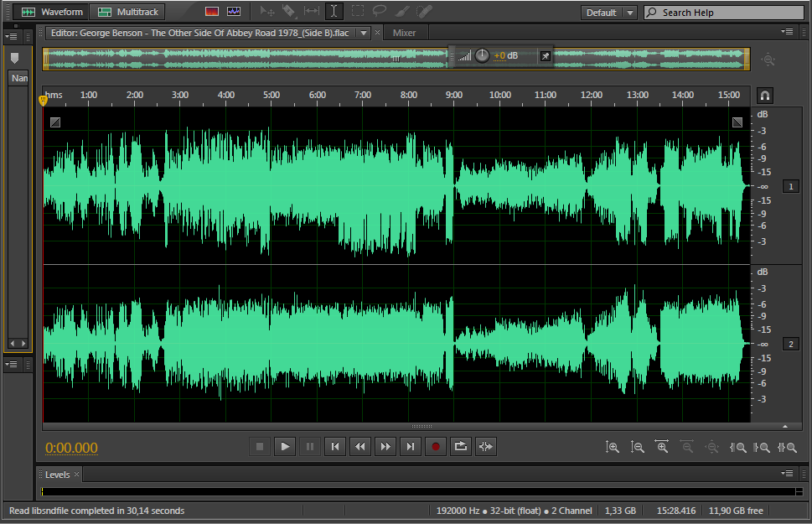Viewport: 812px width, 524px height.
Task: Select the Marquee Selection tool
Action: click(x=357, y=12)
